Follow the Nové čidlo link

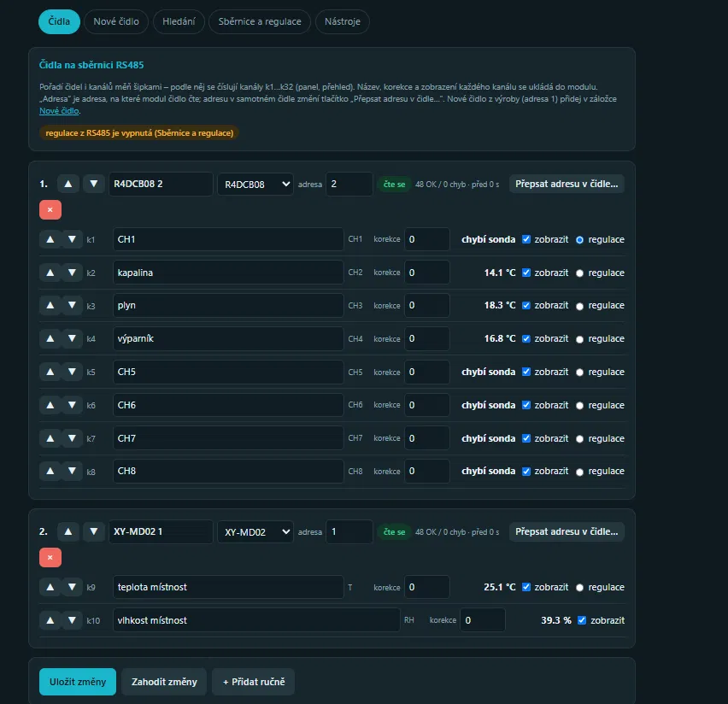coord(59,111)
